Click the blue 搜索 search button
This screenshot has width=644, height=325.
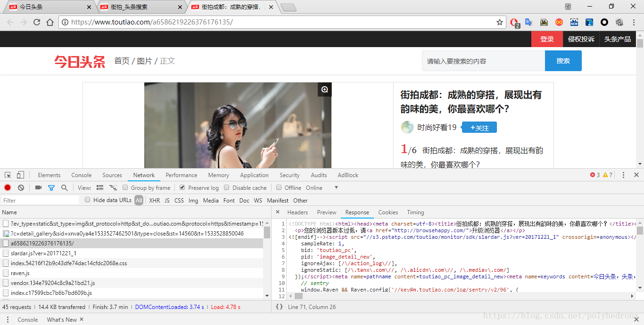pos(563,61)
